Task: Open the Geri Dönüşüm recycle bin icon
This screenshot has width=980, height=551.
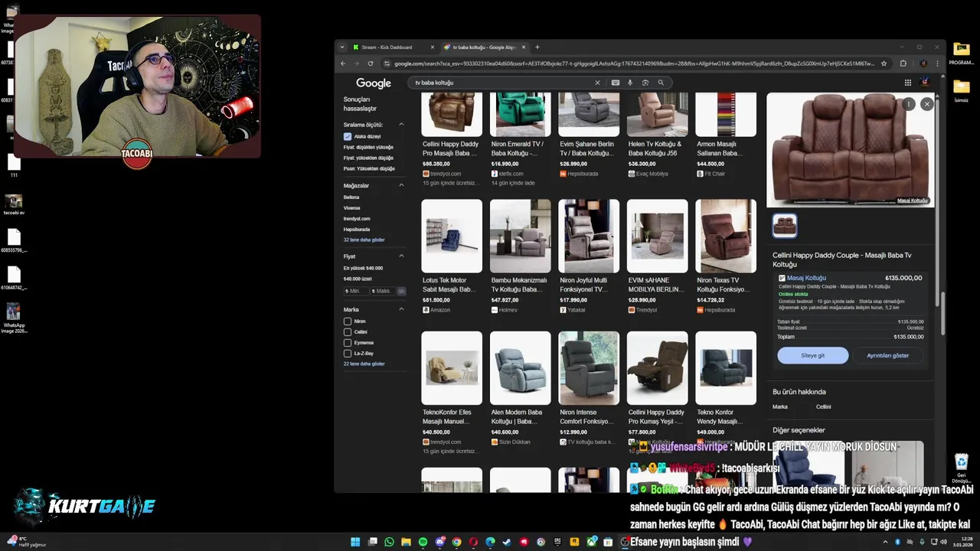Action: coord(961,468)
